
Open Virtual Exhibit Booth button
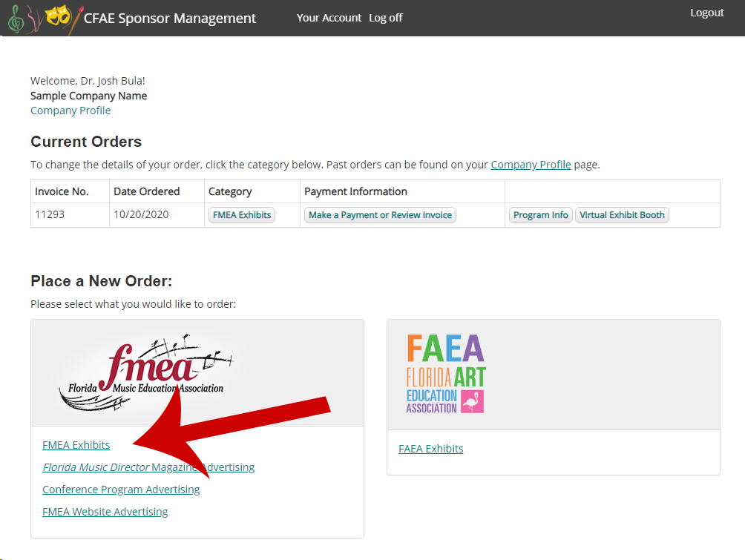click(622, 215)
